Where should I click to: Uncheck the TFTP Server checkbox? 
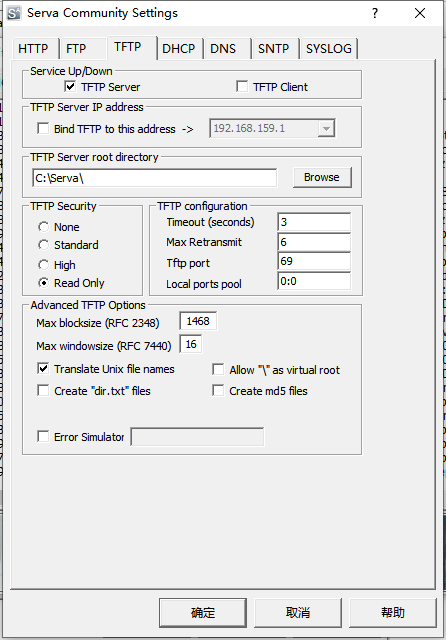click(x=70, y=87)
